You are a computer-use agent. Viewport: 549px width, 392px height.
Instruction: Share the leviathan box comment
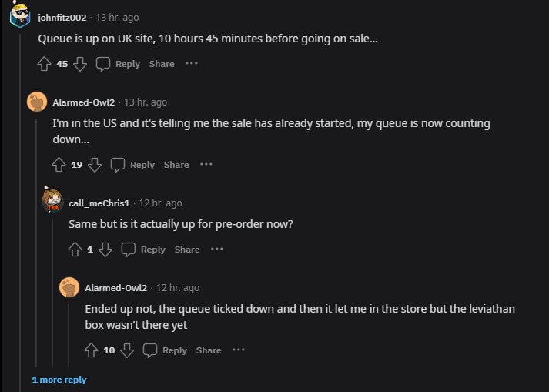209,350
